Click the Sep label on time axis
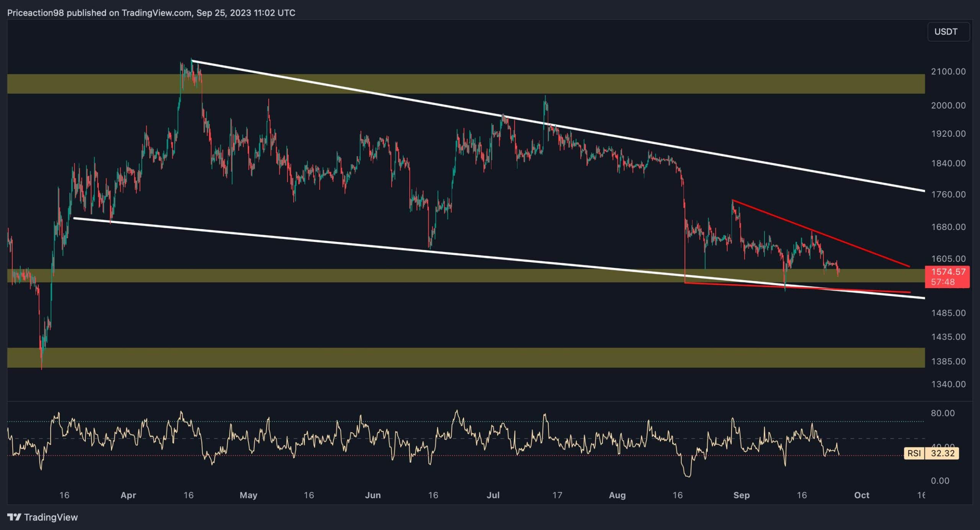The height and width of the screenshot is (530, 980). point(741,495)
